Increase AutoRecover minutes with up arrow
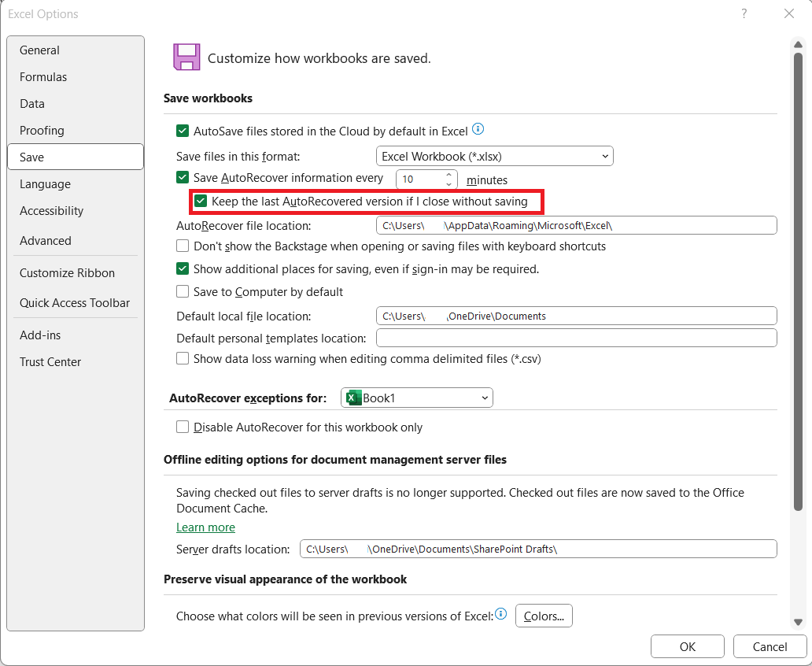Image resolution: width=812 pixels, height=666 pixels. click(x=449, y=175)
